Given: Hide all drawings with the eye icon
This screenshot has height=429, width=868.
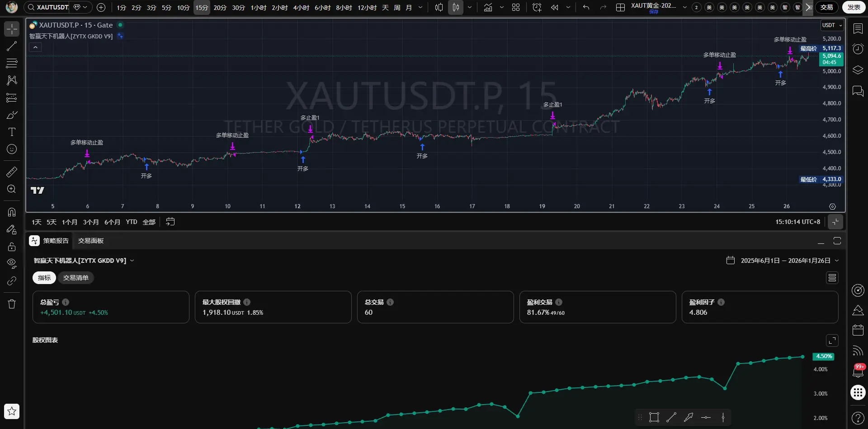Looking at the screenshot, I should coord(12,263).
